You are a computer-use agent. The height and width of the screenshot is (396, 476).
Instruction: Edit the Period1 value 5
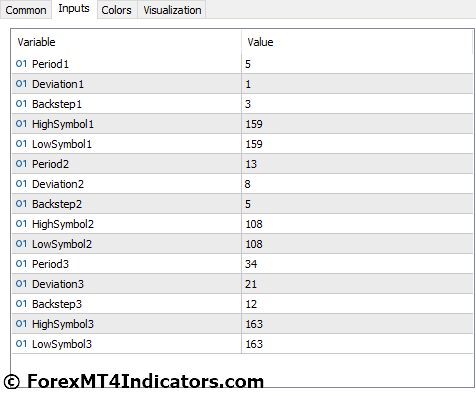tap(357, 64)
